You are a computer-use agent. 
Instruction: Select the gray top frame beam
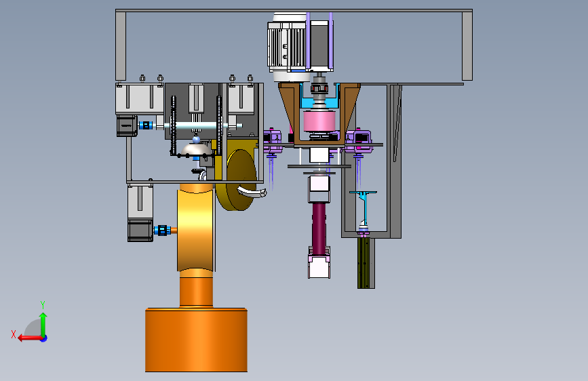pos(294,11)
